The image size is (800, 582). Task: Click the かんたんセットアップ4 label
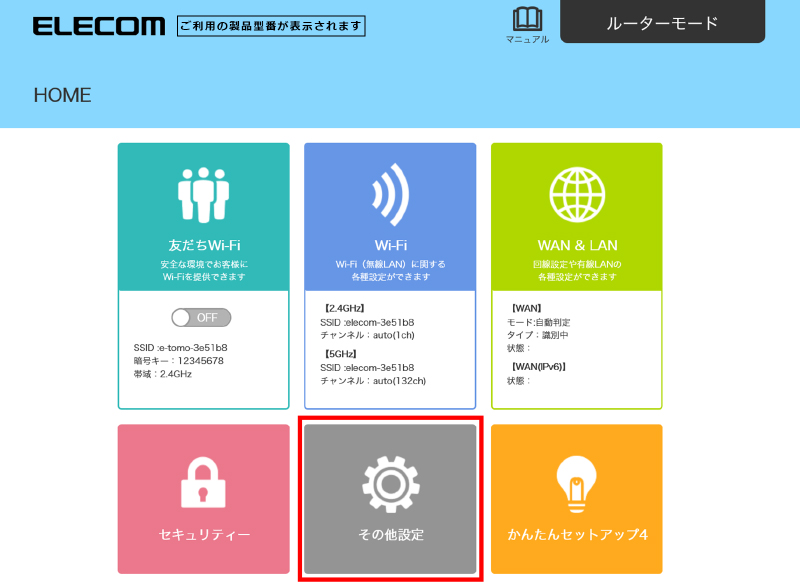click(577, 535)
